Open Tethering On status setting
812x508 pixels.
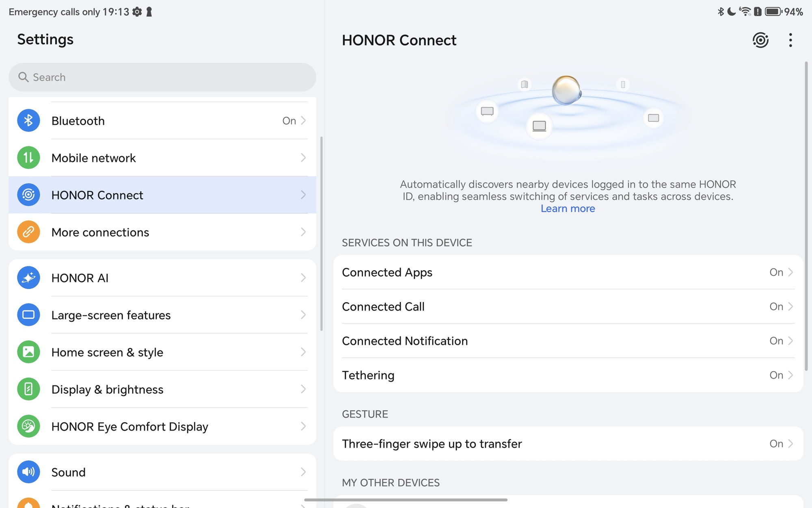point(776,375)
